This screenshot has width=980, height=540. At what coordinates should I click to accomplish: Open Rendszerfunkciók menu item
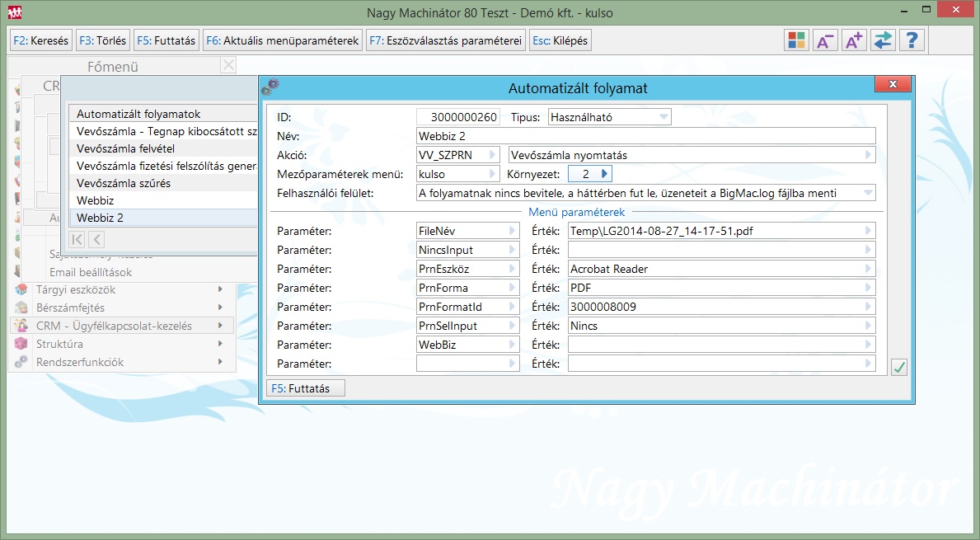tap(123, 362)
